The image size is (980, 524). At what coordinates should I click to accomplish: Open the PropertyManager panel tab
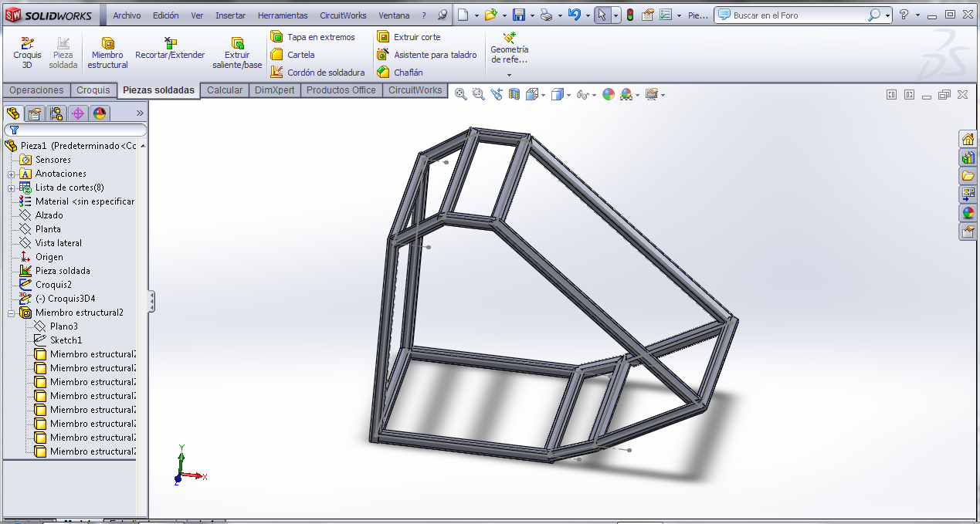tap(34, 114)
